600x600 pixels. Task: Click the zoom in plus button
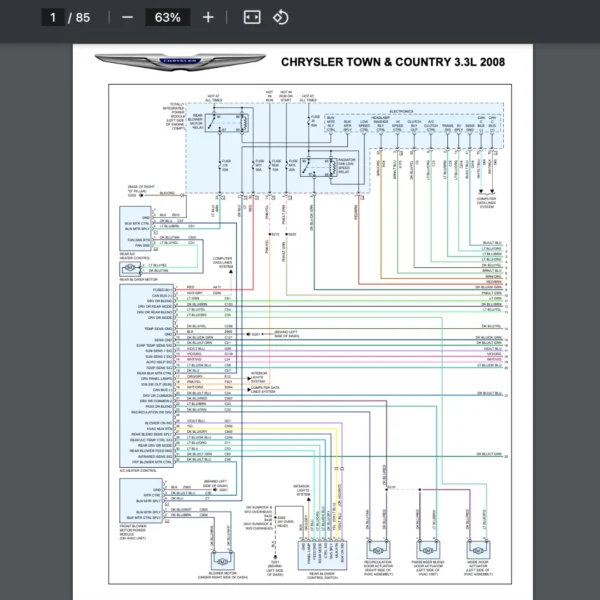[x=208, y=17]
